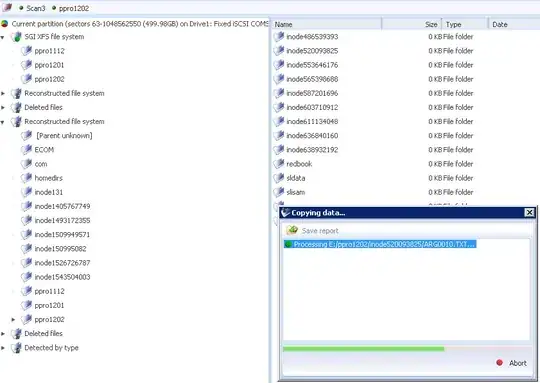
Task: Click the Copying data dialog title icon
Action: (285, 213)
